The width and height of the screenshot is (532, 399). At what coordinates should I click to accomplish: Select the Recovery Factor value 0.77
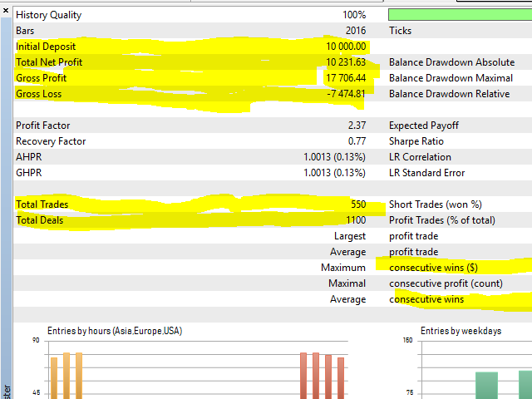357,141
